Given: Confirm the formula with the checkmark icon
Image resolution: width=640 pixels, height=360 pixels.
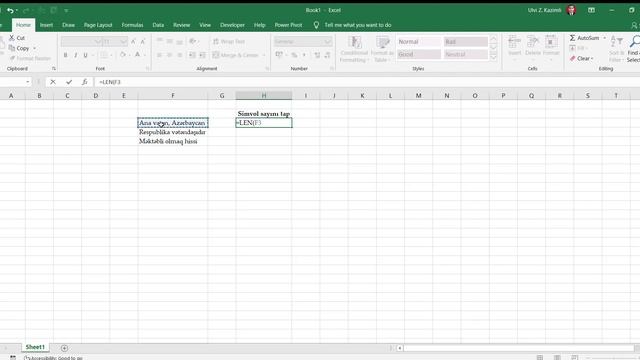Looking at the screenshot, I should click(69, 82).
